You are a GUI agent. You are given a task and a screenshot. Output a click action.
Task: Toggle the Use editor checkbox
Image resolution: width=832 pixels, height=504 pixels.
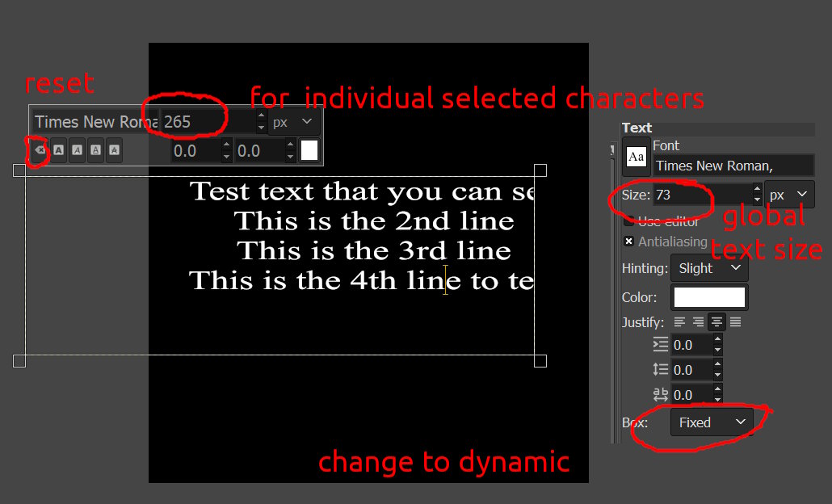click(x=628, y=220)
